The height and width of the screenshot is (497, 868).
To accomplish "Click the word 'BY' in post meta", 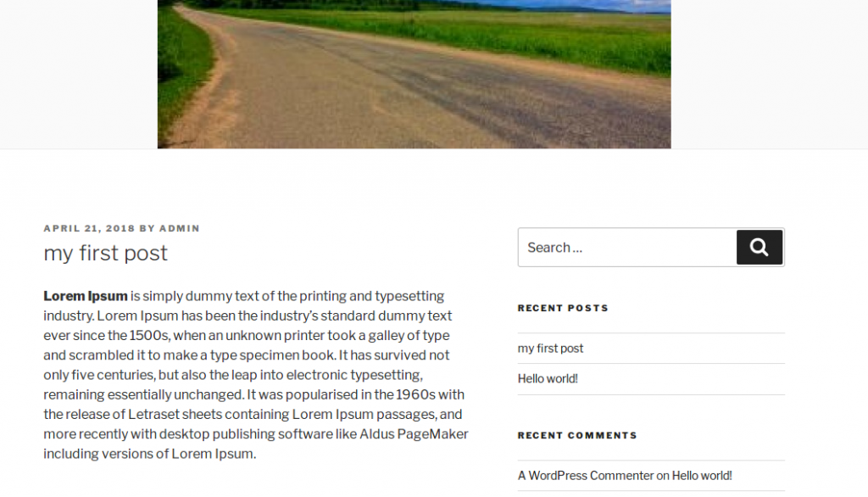I will click(147, 228).
